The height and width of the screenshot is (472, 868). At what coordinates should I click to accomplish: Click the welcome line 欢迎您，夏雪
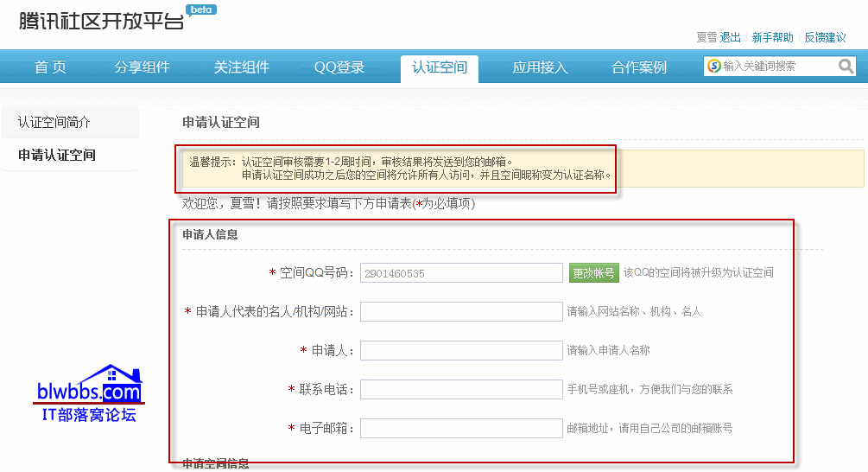328,203
